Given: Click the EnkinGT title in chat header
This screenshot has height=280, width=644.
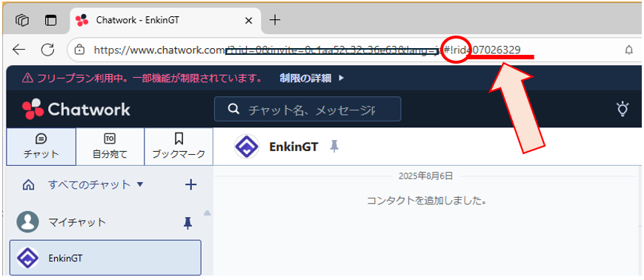Looking at the screenshot, I should pyautogui.click(x=293, y=147).
